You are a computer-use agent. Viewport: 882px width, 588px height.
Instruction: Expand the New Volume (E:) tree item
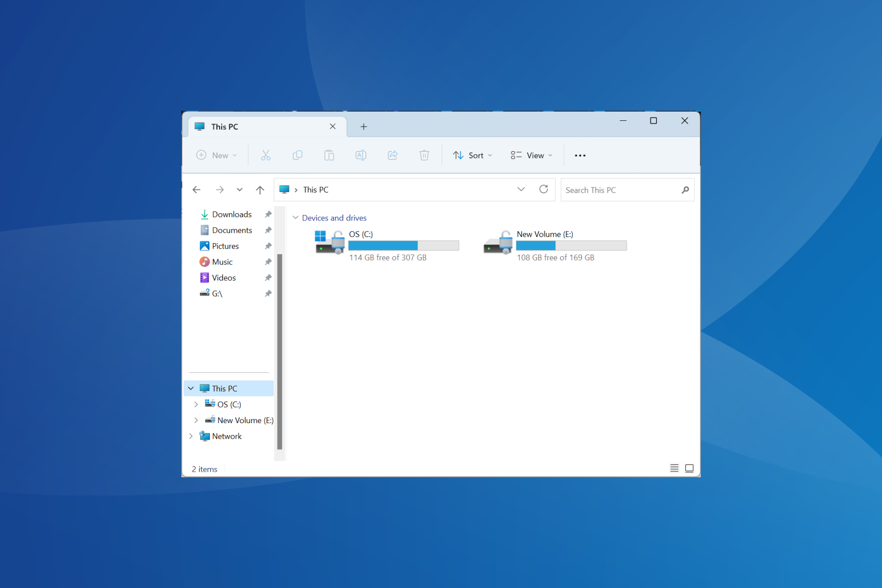click(195, 419)
